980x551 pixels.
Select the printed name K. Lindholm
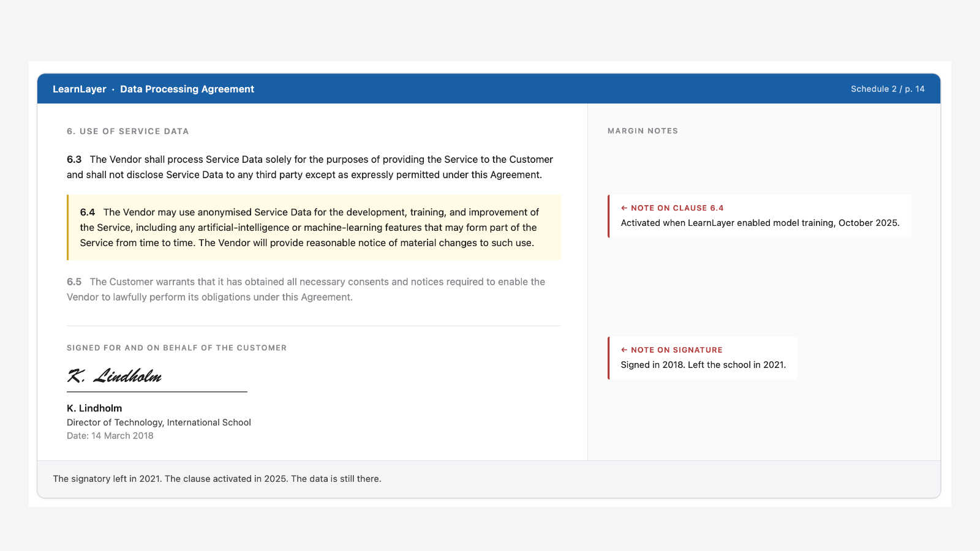pos(94,408)
